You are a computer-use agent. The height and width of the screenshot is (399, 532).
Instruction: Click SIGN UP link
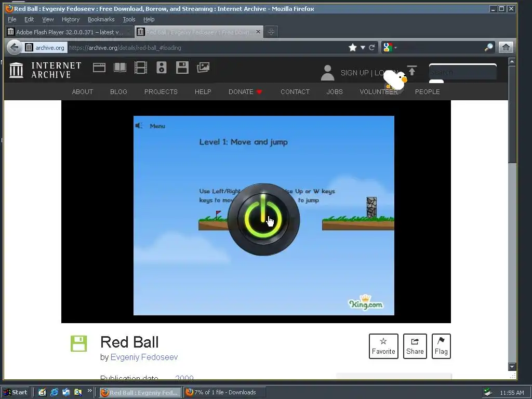(x=354, y=73)
